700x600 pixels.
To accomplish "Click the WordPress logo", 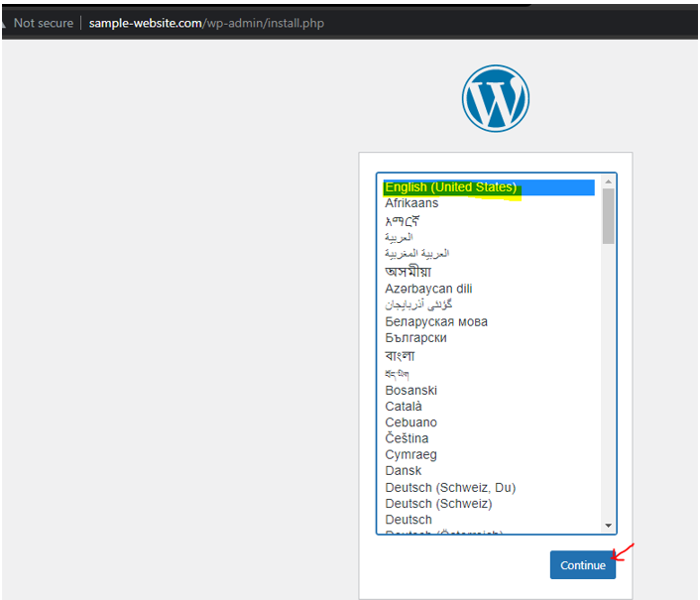I will pyautogui.click(x=496, y=98).
